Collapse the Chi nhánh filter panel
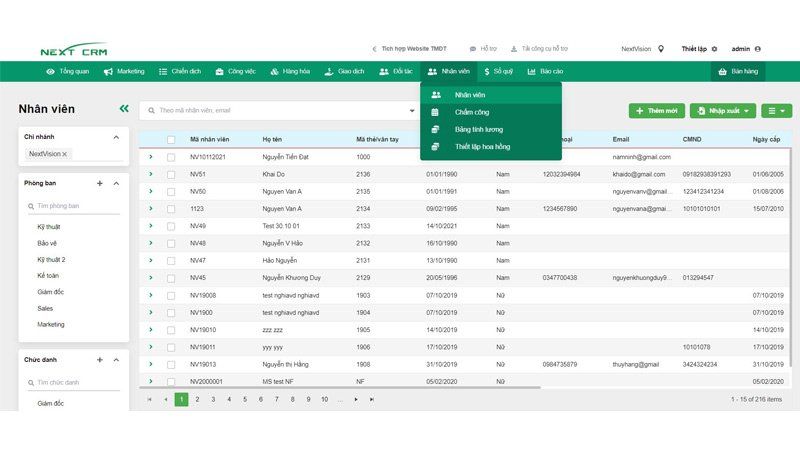This screenshot has height=450, width=800. pos(116,137)
